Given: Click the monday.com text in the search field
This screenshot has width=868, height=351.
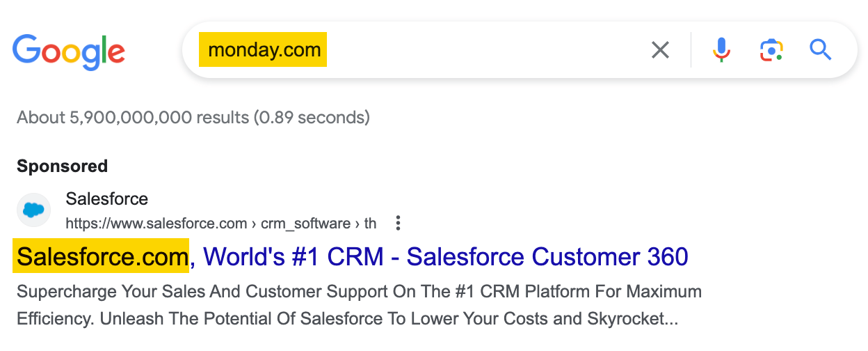Looking at the screenshot, I should click(264, 50).
